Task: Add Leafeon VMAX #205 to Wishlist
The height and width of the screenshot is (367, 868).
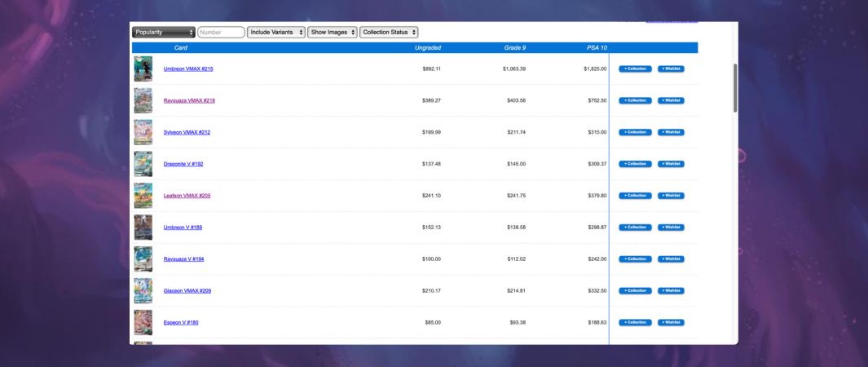Action: (671, 196)
